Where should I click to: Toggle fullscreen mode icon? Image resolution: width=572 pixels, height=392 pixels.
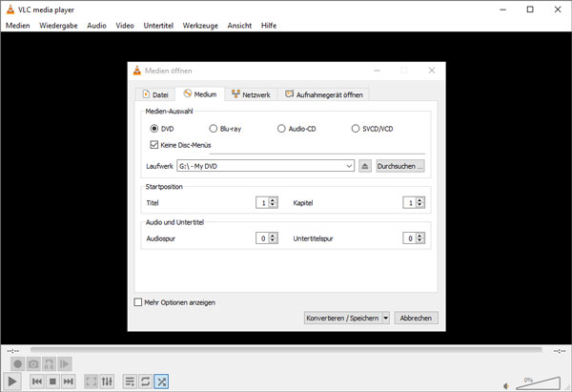coord(92,382)
